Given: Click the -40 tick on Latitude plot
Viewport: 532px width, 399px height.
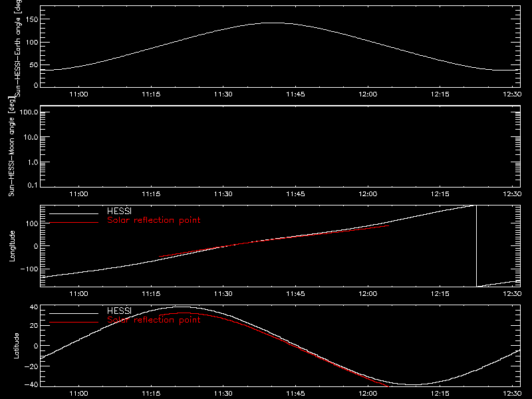Looking at the screenshot, I should click(31, 384).
